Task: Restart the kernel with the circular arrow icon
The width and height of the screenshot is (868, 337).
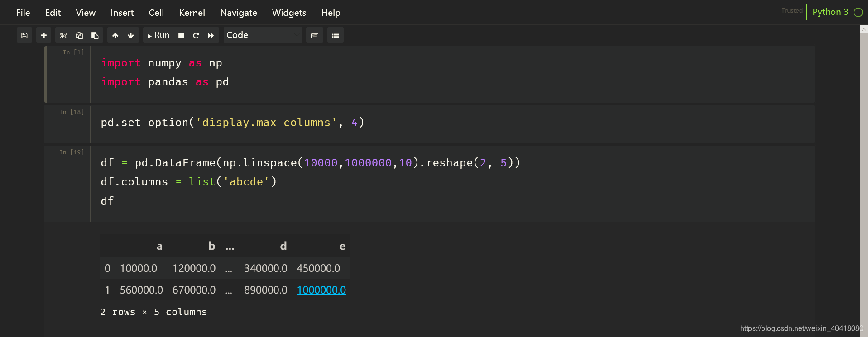Action: [196, 35]
